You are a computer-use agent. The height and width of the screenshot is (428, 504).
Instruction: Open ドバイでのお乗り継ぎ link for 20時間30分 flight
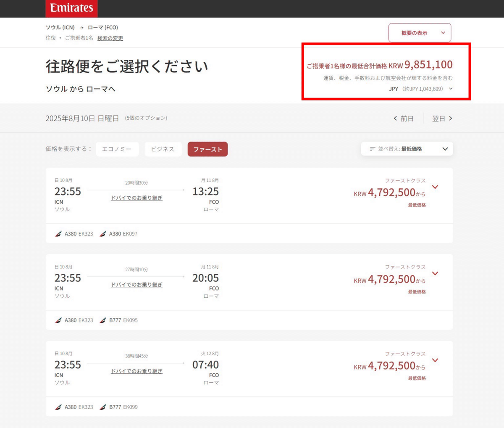[136, 198]
